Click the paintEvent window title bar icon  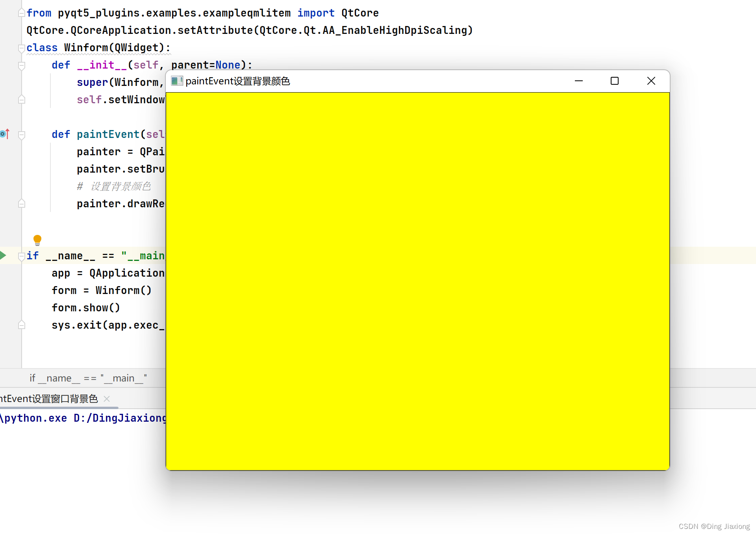(x=177, y=81)
